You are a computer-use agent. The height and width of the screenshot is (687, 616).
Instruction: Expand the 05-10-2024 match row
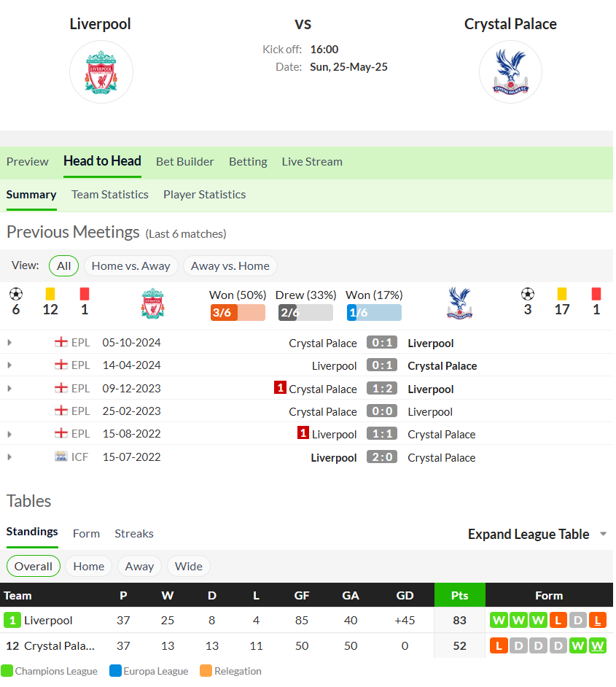point(9,343)
